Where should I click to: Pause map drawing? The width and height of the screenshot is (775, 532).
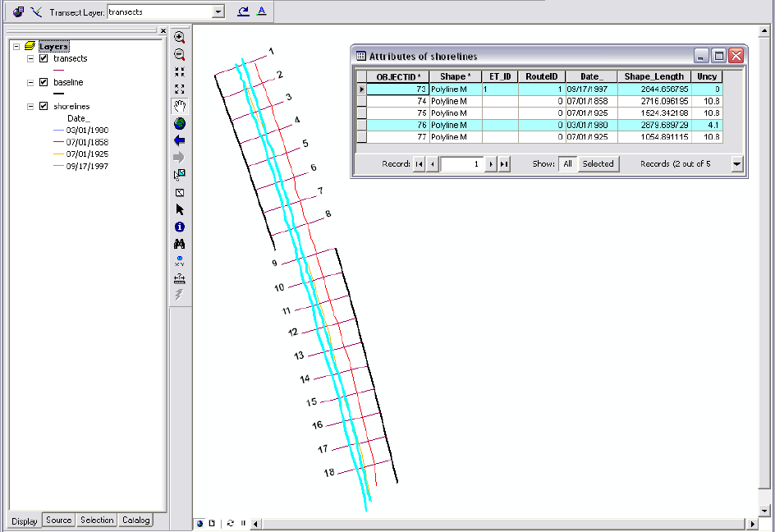[243, 523]
